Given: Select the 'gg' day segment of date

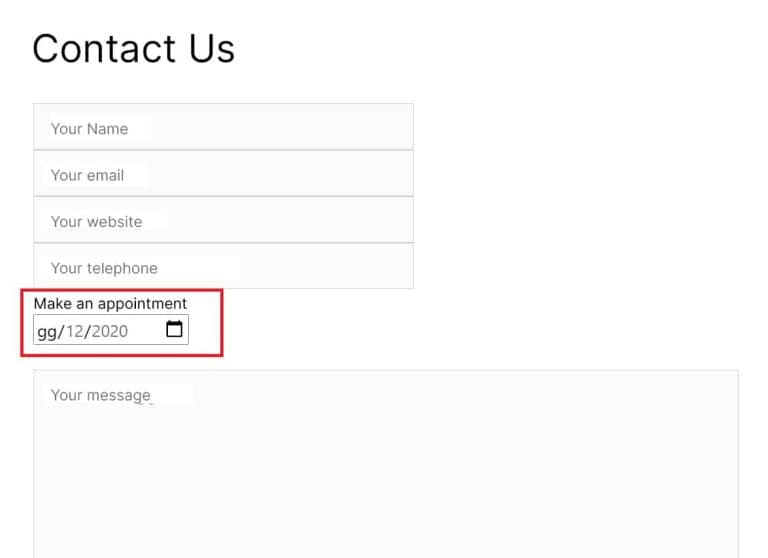Looking at the screenshot, I should click(47, 332).
